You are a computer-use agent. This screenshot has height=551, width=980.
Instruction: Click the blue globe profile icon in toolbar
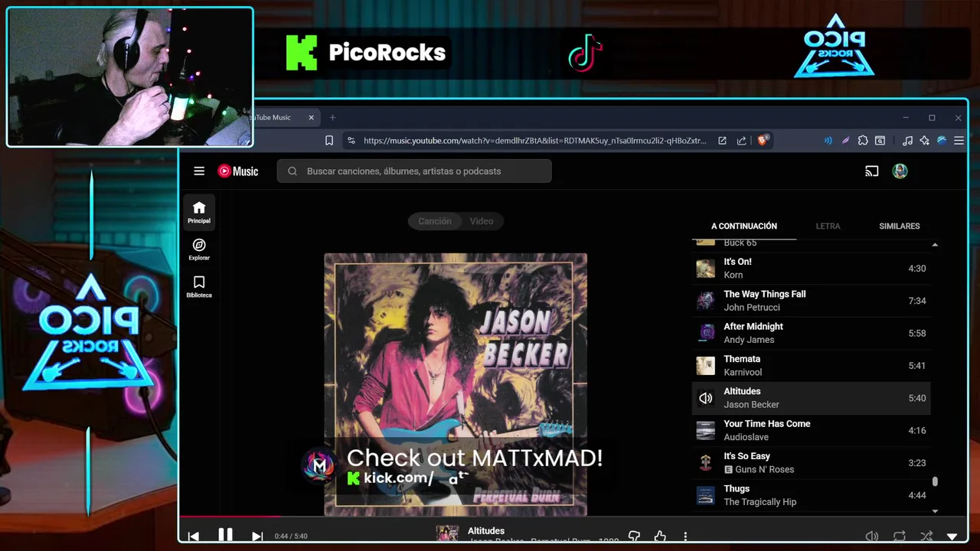coord(942,141)
